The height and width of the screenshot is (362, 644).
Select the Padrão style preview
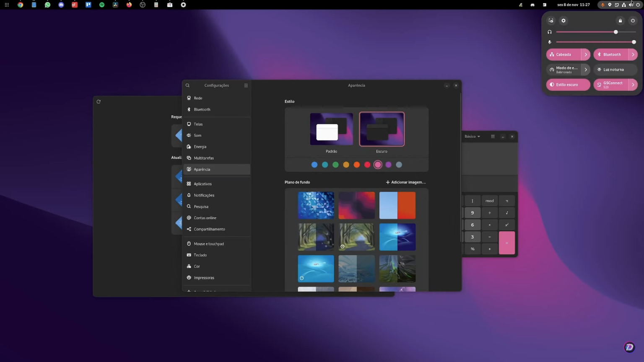(331, 129)
